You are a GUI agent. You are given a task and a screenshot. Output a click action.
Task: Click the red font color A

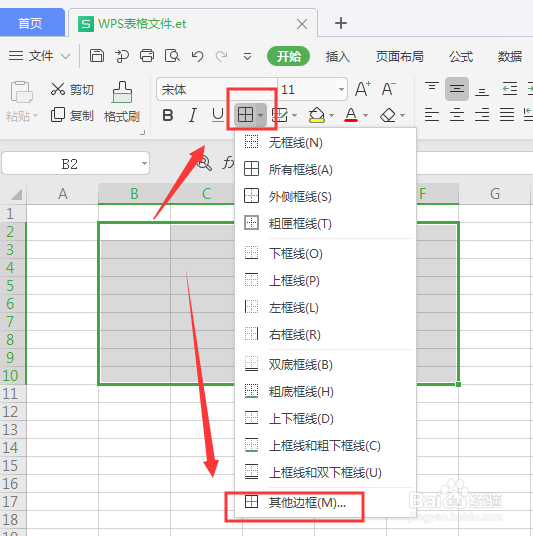point(351,115)
